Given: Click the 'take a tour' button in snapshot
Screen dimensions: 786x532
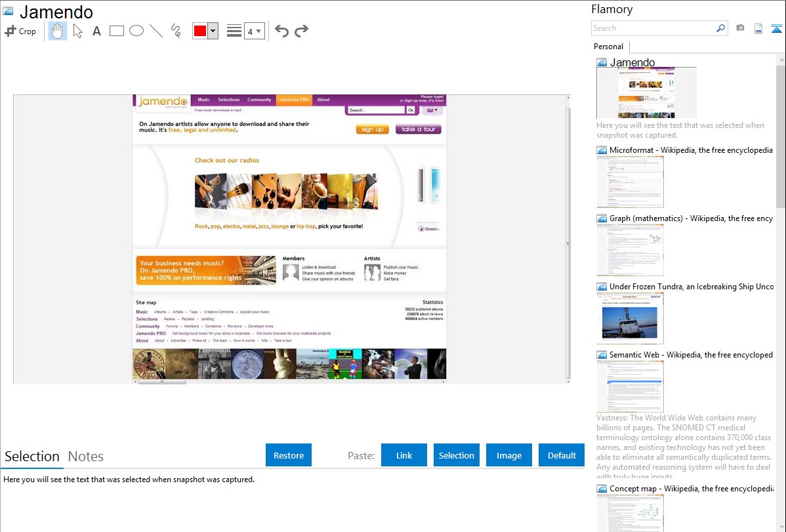Looking at the screenshot, I should [419, 129].
